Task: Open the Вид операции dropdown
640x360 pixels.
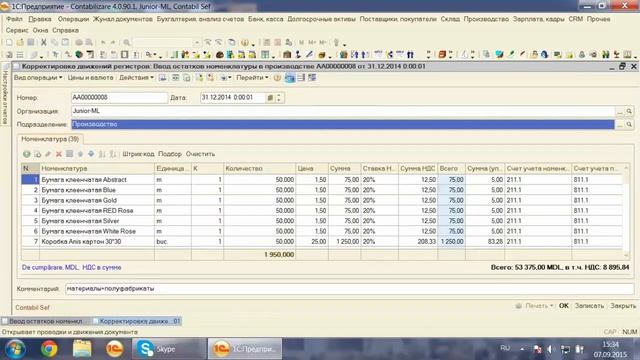Action: click(38, 78)
